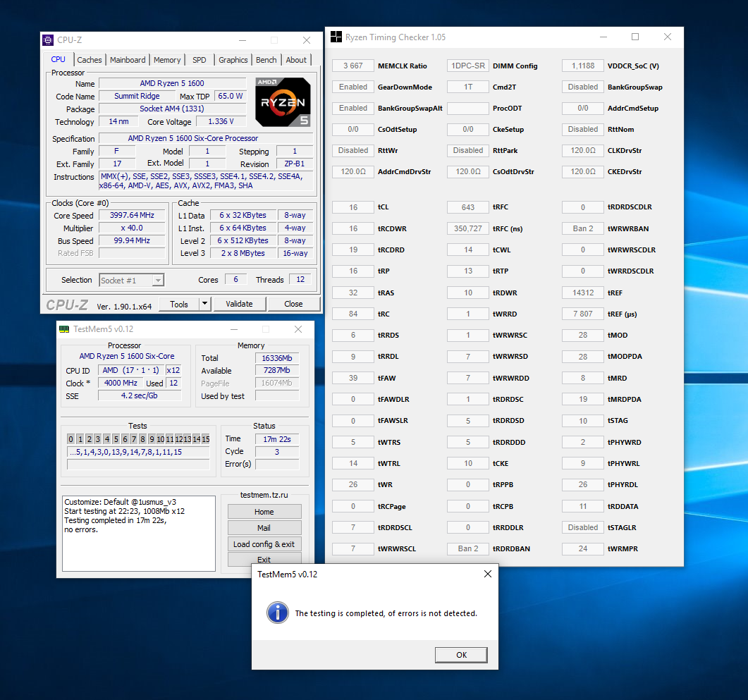Open the Caches tab in CPU-Z
This screenshot has width=748, height=700.
pos(90,60)
